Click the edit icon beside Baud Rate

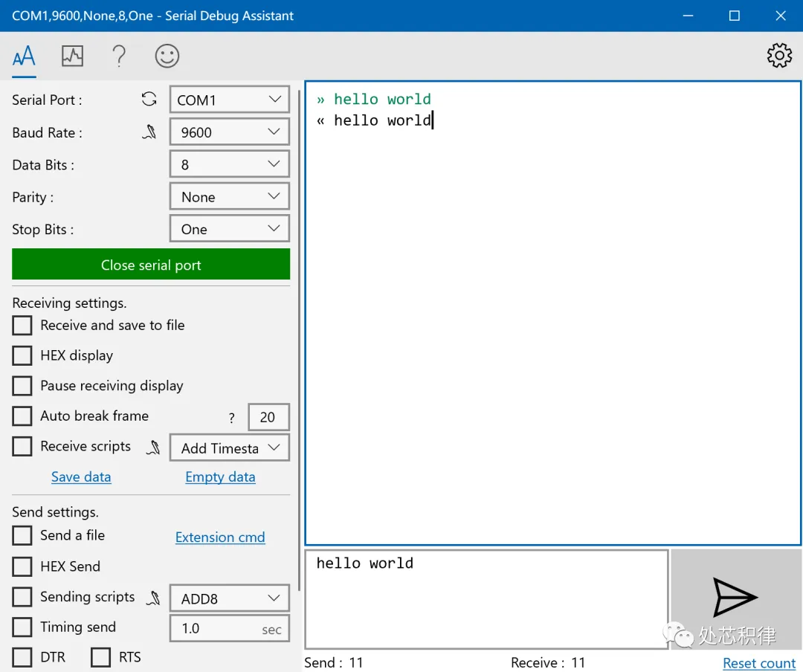(x=151, y=132)
